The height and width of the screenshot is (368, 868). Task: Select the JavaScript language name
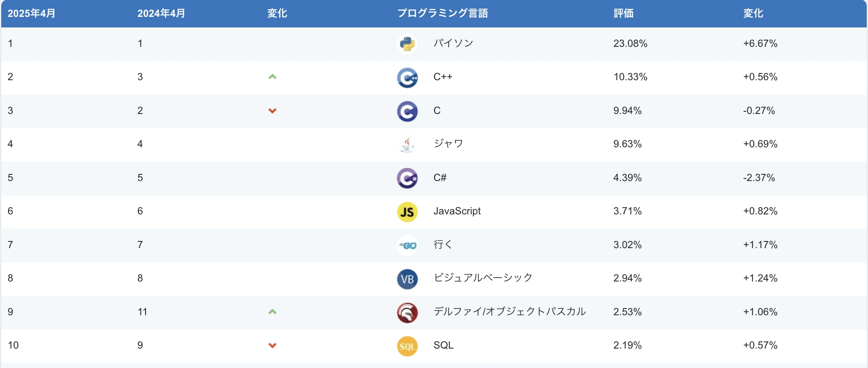pos(457,211)
